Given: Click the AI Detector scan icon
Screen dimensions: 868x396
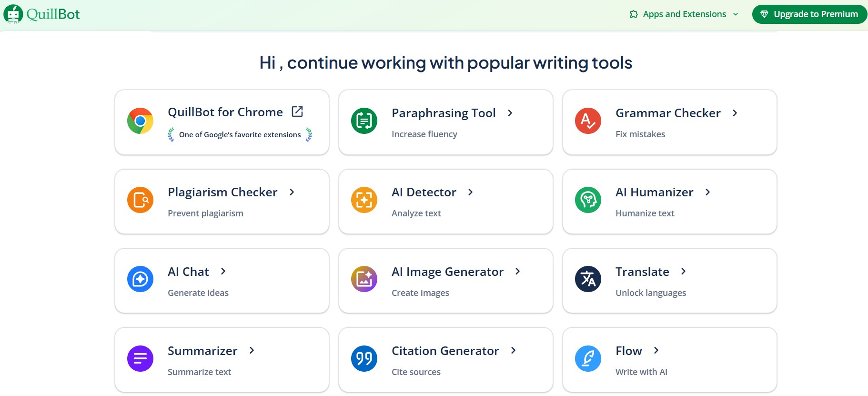Looking at the screenshot, I should tap(364, 200).
